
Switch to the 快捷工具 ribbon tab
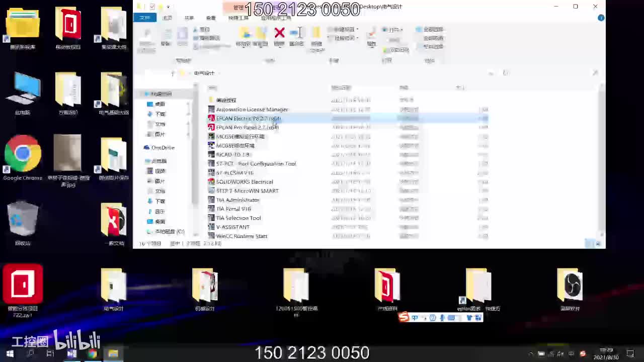pyautogui.click(x=238, y=18)
